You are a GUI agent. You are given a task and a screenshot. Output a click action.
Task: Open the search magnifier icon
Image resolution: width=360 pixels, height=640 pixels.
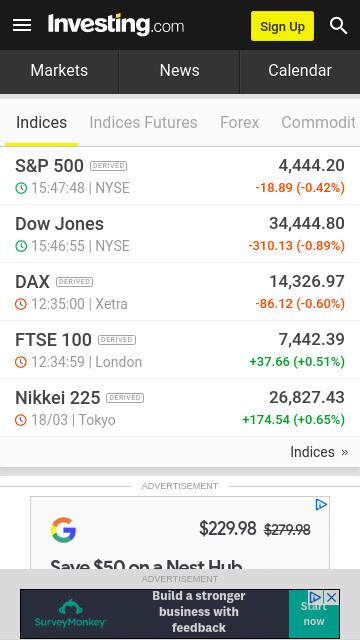338,26
